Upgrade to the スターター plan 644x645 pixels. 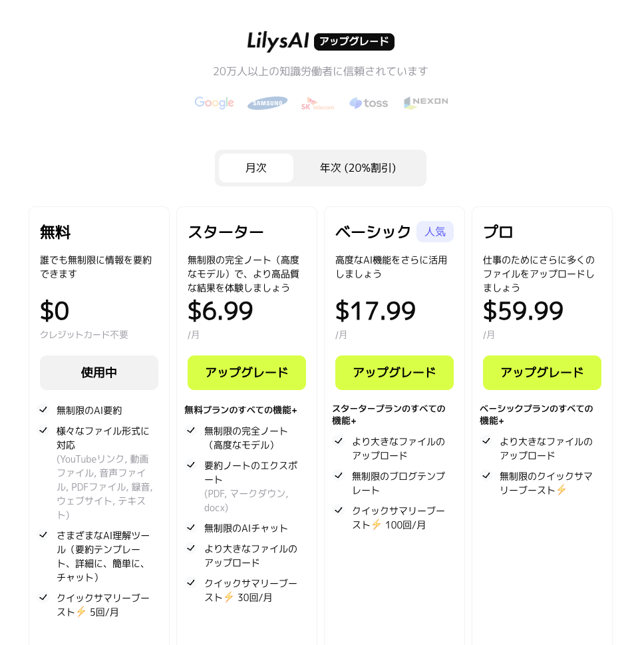[x=247, y=373]
